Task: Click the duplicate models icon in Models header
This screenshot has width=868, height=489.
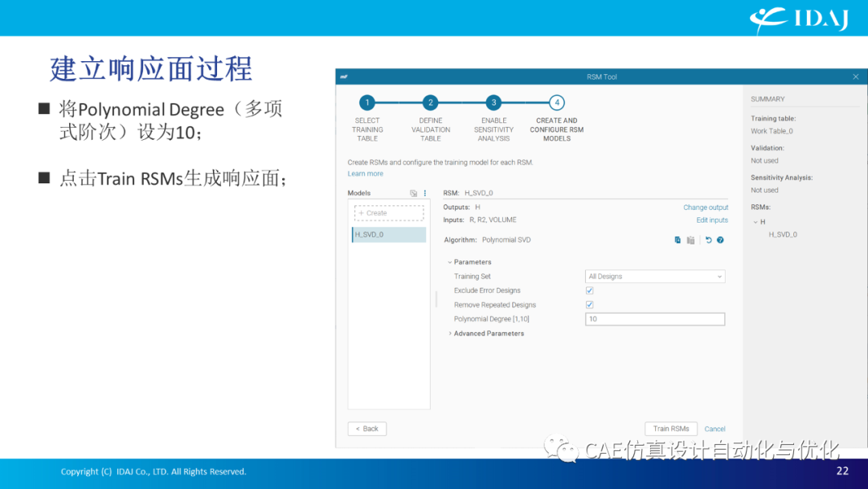Action: click(x=414, y=193)
